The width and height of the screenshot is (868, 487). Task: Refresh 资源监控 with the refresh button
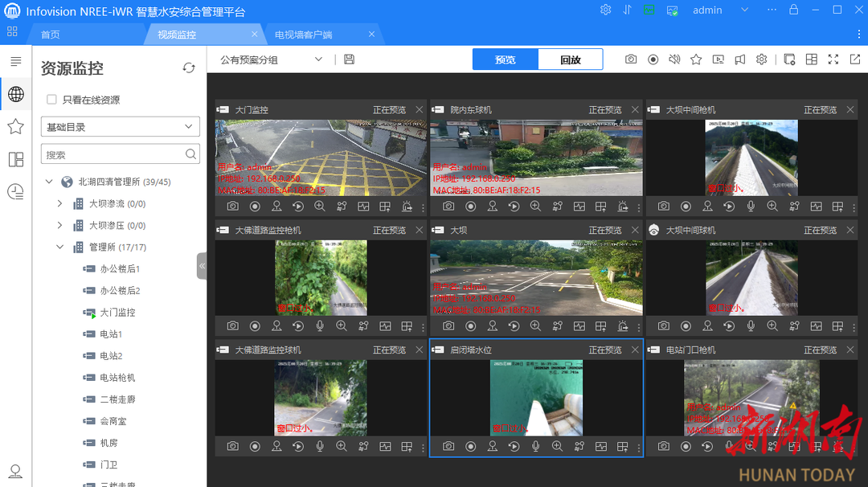coord(189,68)
